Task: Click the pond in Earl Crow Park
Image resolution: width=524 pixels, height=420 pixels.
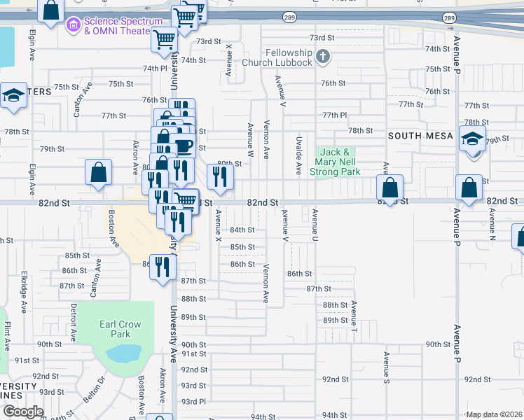Action: tap(124, 353)
